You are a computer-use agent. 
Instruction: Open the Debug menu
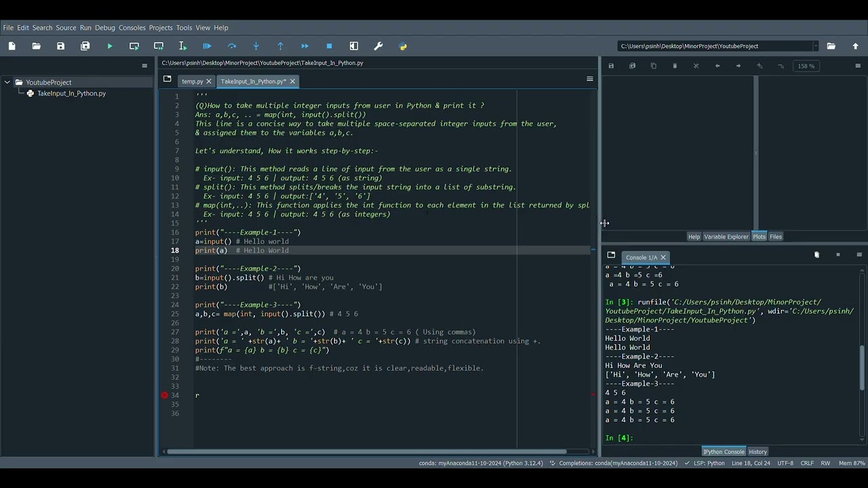(x=105, y=28)
